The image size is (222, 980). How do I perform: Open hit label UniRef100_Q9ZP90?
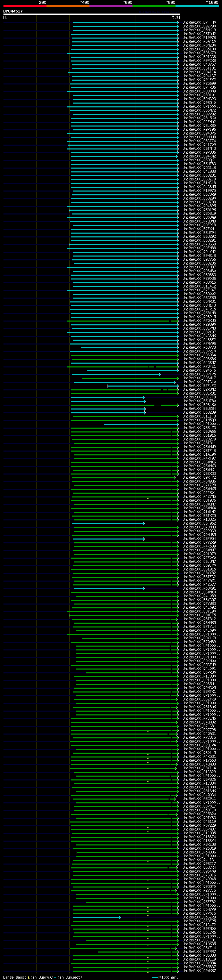(199, 26)
